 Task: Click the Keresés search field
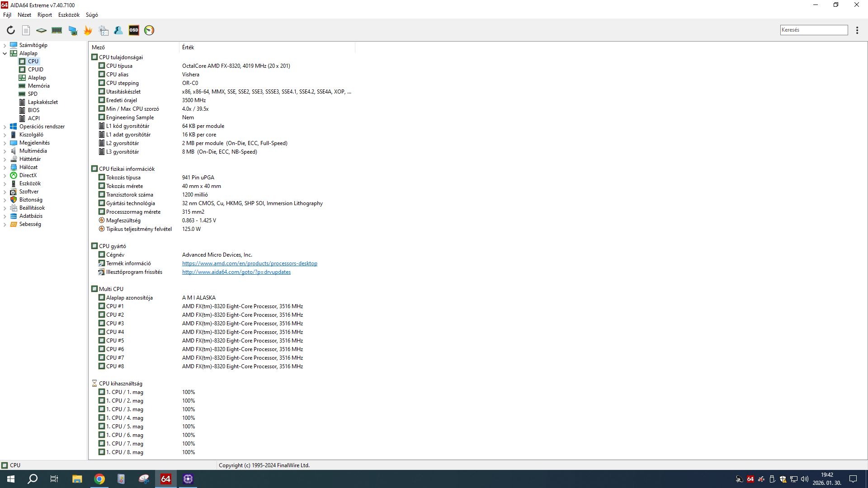tap(813, 30)
